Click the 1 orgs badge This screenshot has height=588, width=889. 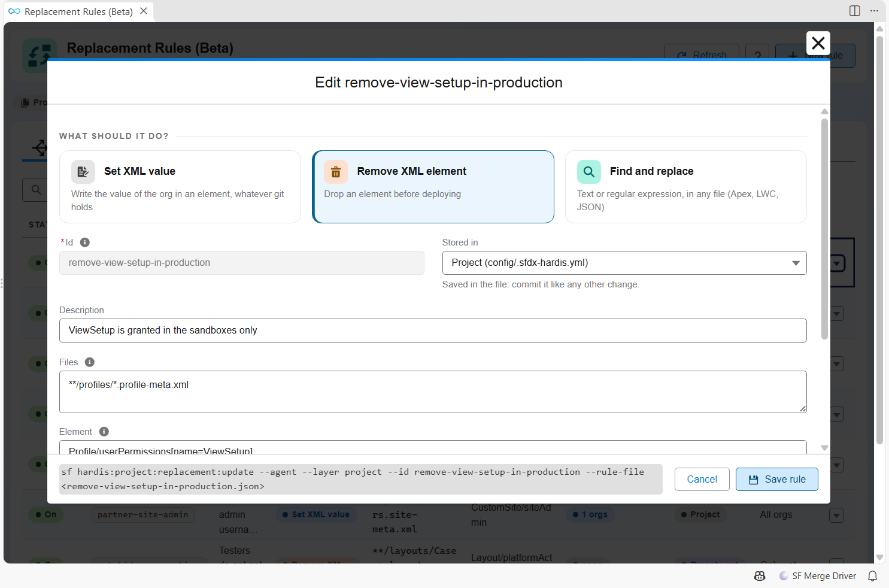[590, 514]
